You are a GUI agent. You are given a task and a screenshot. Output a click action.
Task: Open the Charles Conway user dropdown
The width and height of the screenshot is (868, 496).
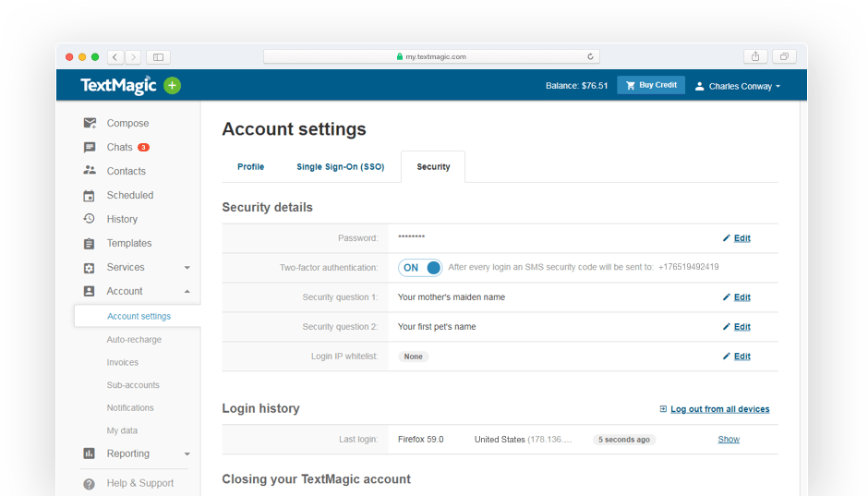738,86
